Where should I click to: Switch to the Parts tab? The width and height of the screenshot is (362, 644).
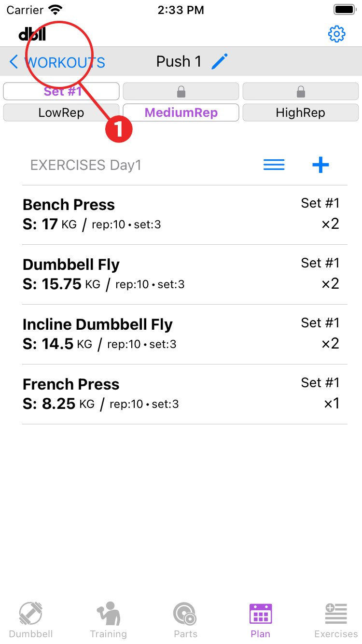pyautogui.click(x=185, y=619)
